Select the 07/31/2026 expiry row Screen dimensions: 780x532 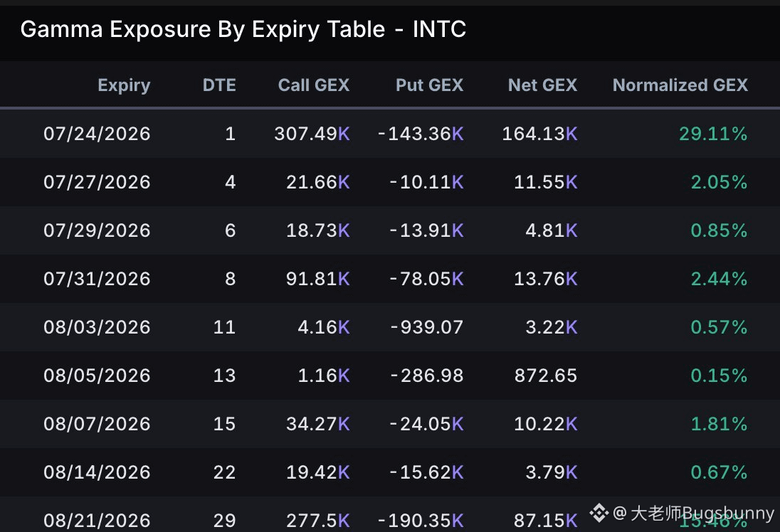coord(390,279)
